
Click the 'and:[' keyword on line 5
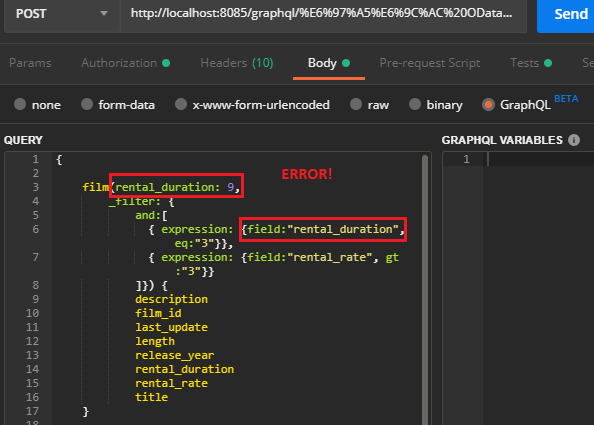(x=152, y=216)
